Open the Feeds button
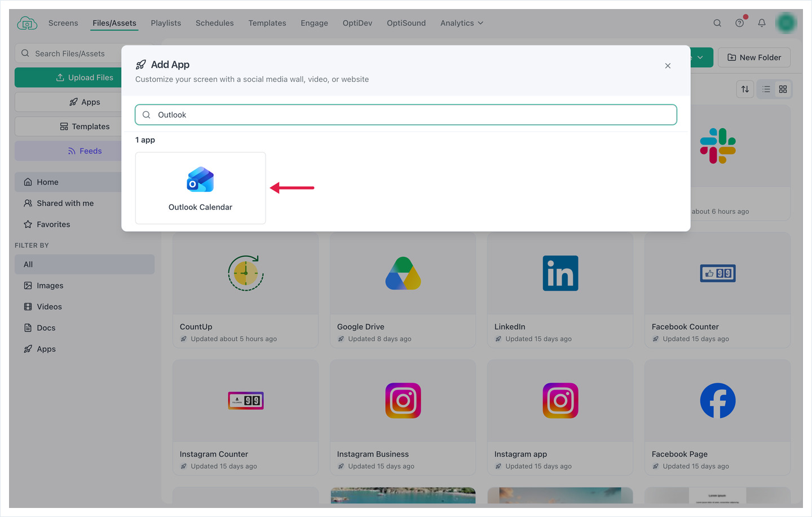The width and height of the screenshot is (812, 517). (69, 151)
